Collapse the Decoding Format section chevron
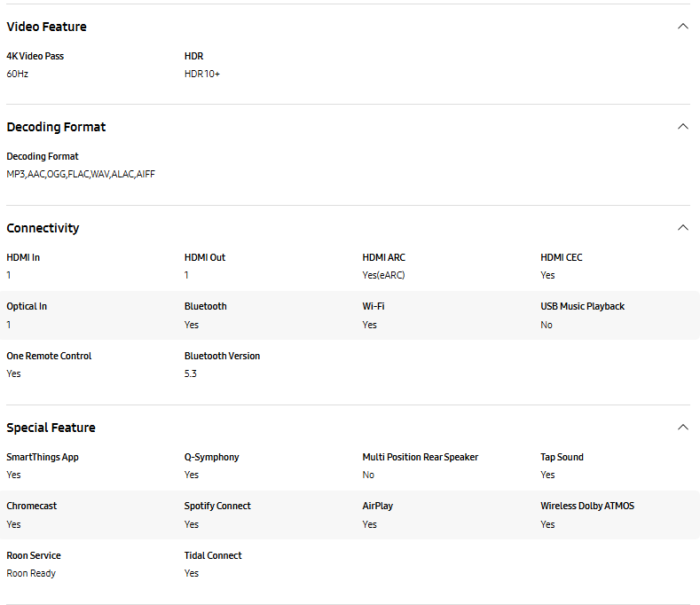The height and width of the screenshot is (605, 700). point(682,127)
